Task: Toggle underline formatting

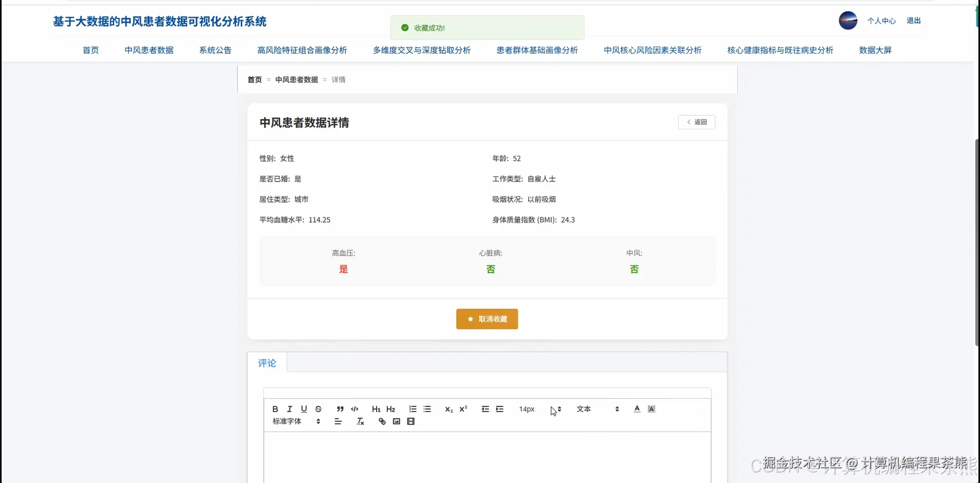Action: pos(304,409)
